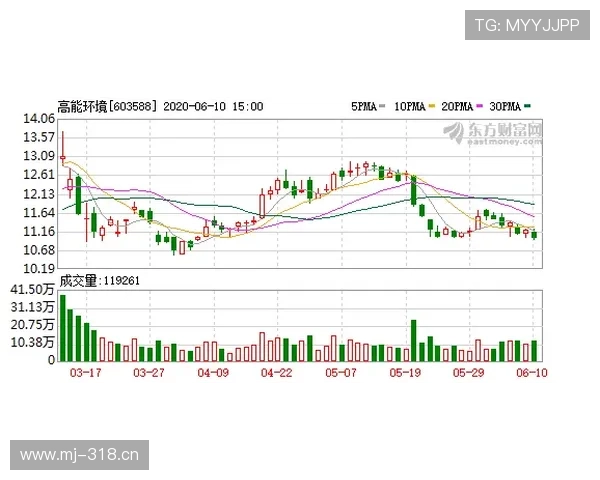Screen dimensions: 600x480
Task: Click the 05-19 date on the axis
Action: (x=405, y=371)
